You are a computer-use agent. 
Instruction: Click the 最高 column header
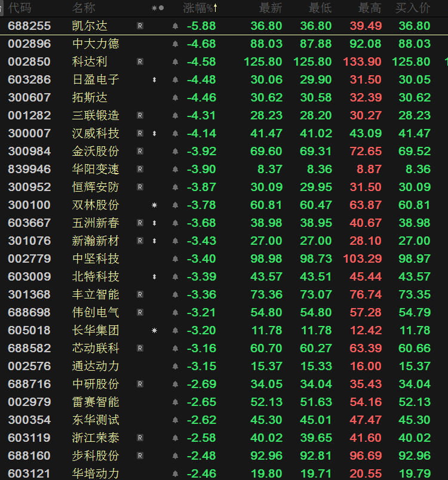pyautogui.click(x=370, y=8)
